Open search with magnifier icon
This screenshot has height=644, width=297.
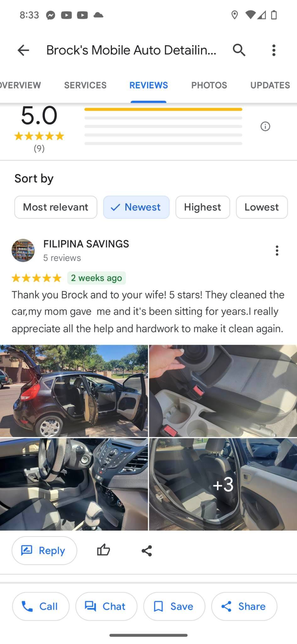pyautogui.click(x=239, y=50)
